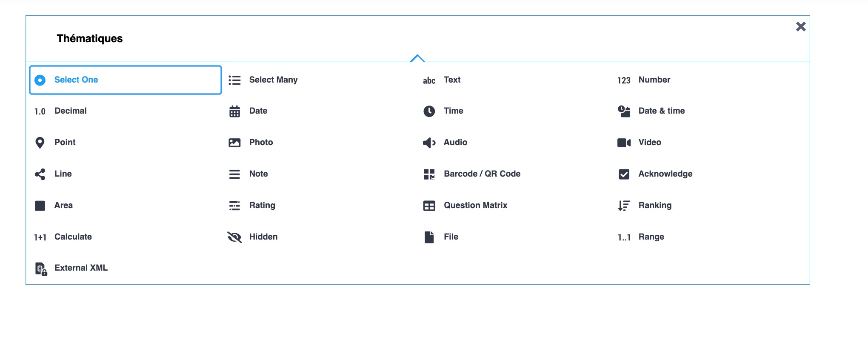Click the Thématiques question label field
Image resolution: width=868 pixels, height=337 pixels.
pos(90,39)
